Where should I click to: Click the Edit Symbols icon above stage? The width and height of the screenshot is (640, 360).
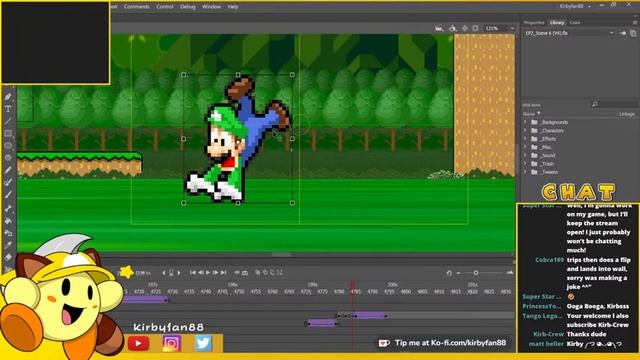pyautogui.click(x=453, y=28)
